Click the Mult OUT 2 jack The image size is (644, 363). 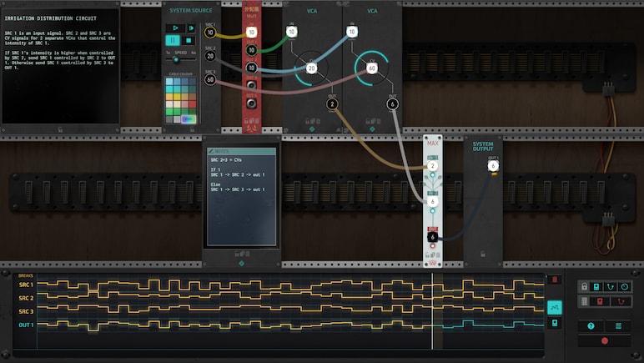(252, 68)
